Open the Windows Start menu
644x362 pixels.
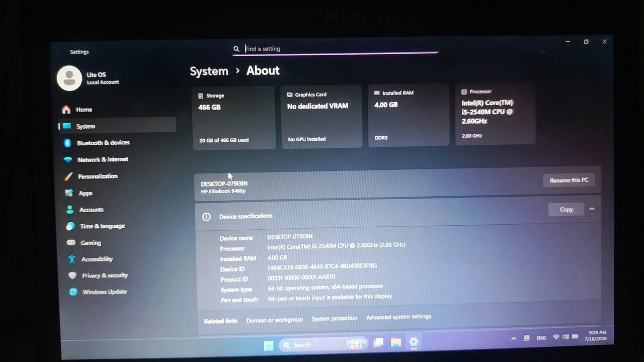269,346
